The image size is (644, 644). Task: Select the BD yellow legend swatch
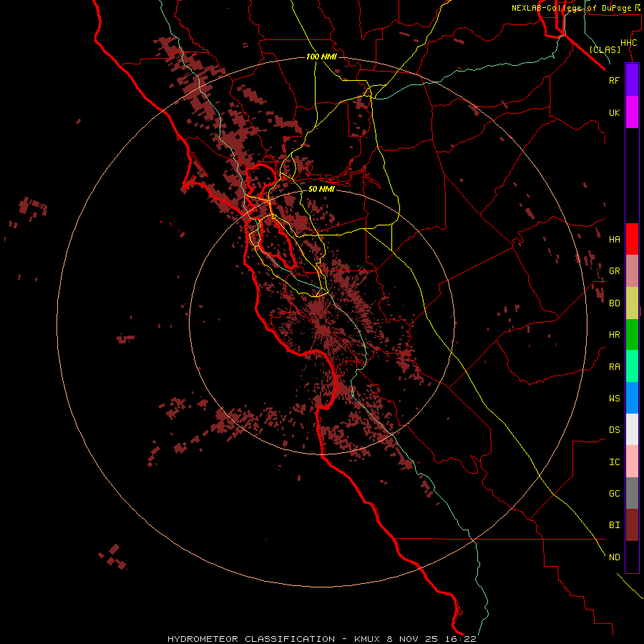coord(632,303)
